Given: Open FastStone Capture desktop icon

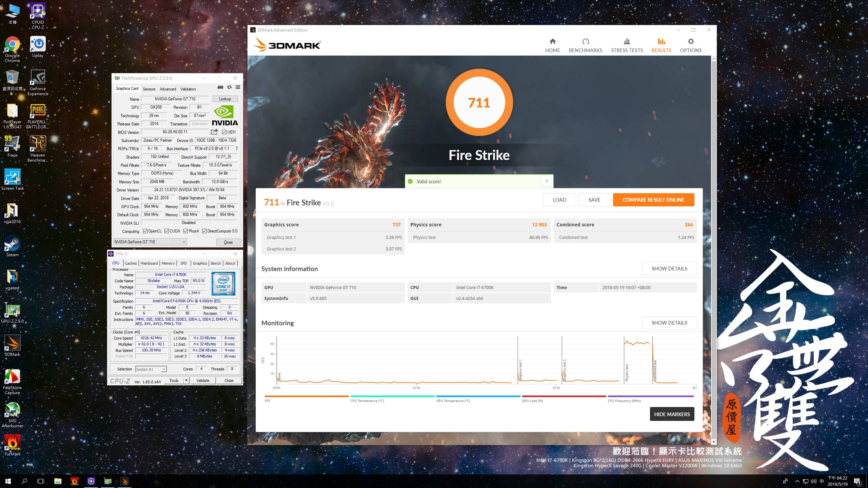Looking at the screenshot, I should pos(12,382).
